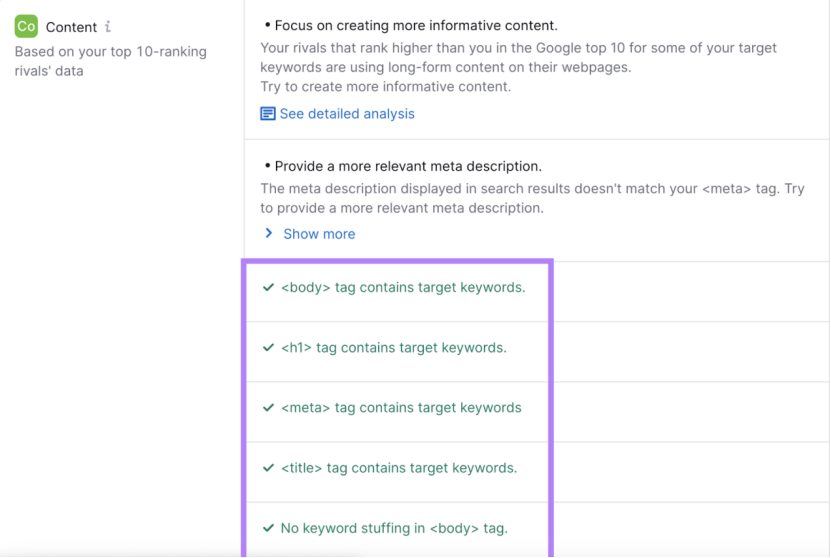The height and width of the screenshot is (558, 831).
Task: Click the checkmark next to <body> tag item
Action: [268, 288]
